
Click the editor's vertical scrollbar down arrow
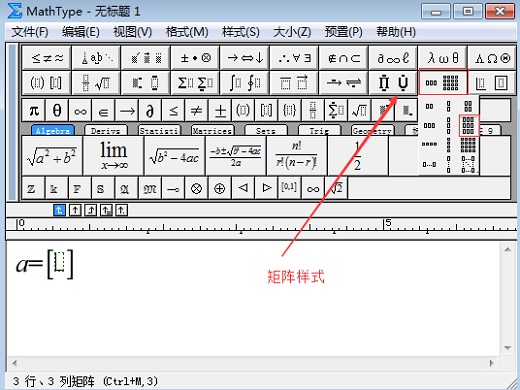click(508, 348)
